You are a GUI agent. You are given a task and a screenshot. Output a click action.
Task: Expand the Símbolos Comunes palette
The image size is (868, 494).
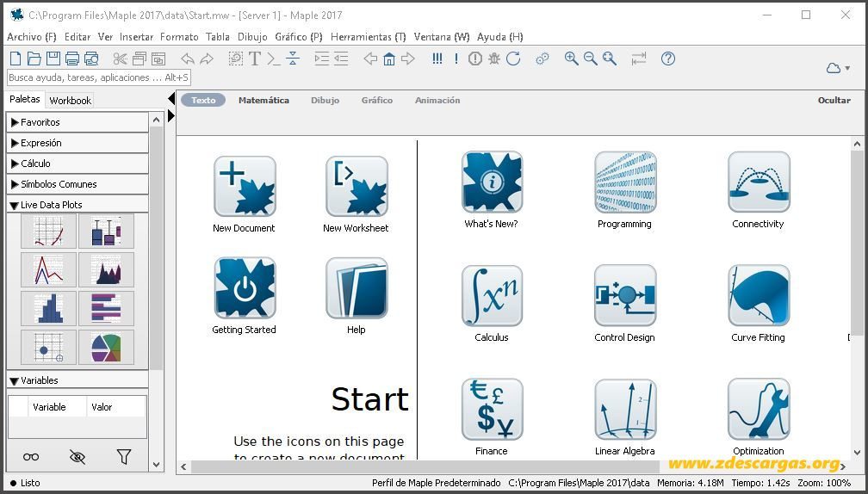tap(77, 184)
